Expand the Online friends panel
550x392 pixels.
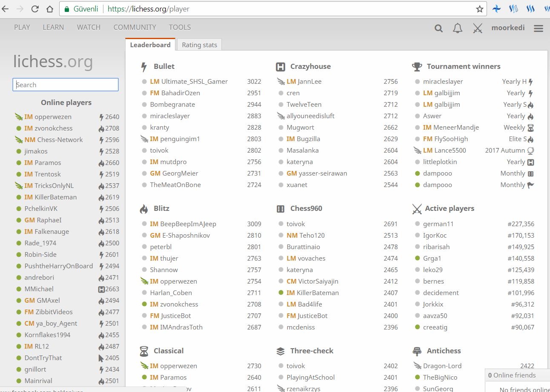click(517, 375)
